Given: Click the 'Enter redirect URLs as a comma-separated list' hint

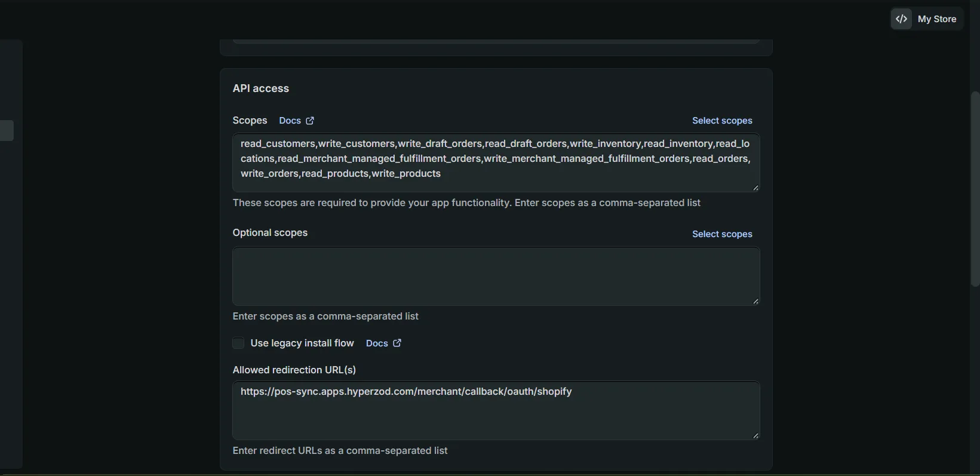Looking at the screenshot, I should pos(340,450).
